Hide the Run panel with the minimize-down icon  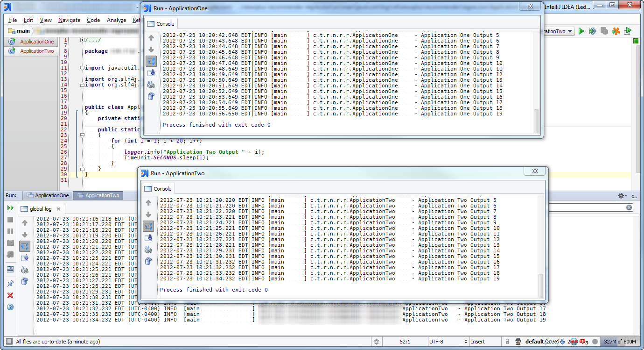[634, 195]
